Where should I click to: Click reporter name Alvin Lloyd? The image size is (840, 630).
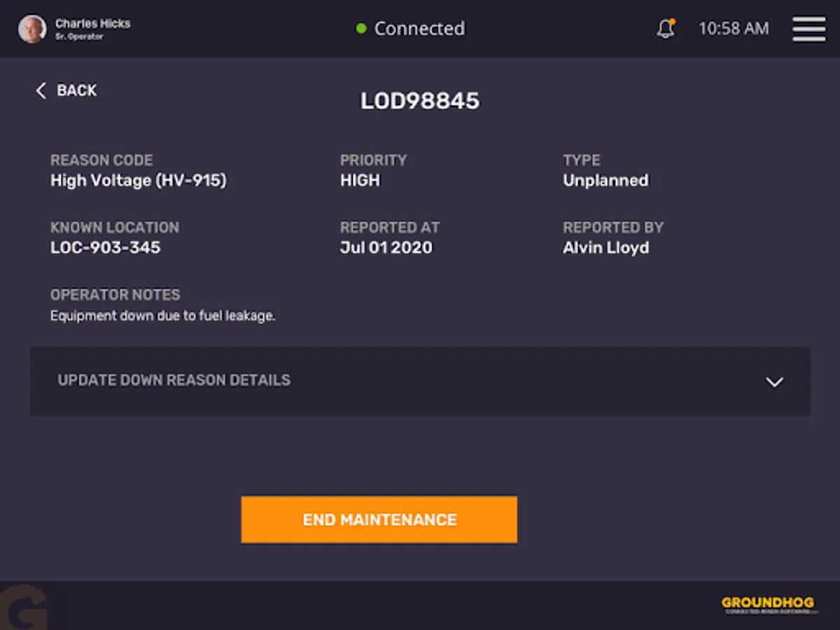(606, 248)
